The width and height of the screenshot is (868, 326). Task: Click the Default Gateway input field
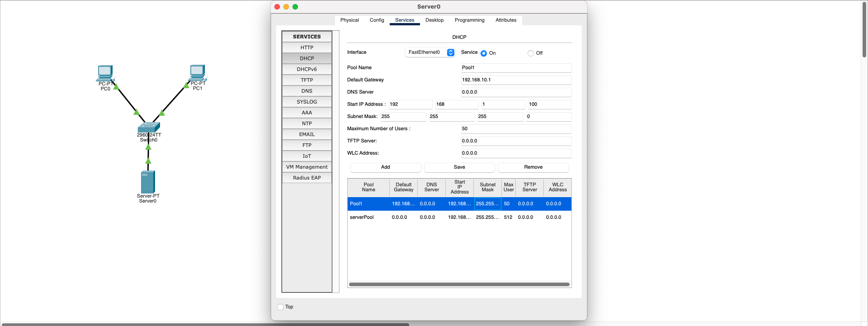[x=516, y=80]
